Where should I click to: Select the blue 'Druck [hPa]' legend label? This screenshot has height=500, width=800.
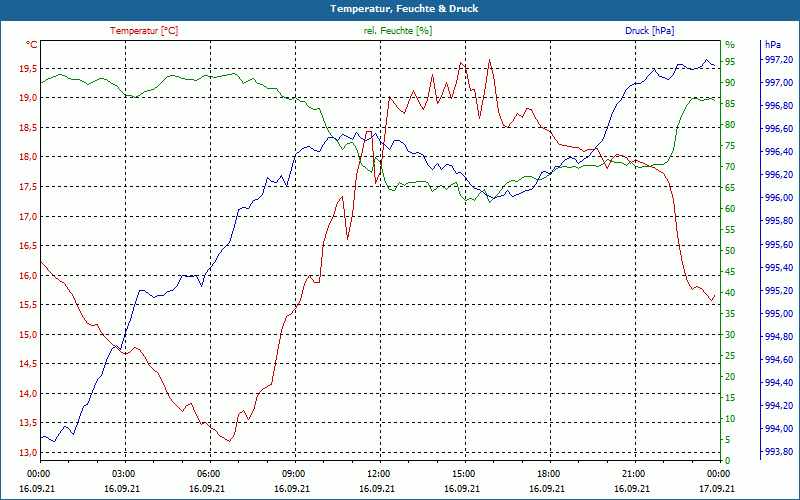tap(649, 31)
